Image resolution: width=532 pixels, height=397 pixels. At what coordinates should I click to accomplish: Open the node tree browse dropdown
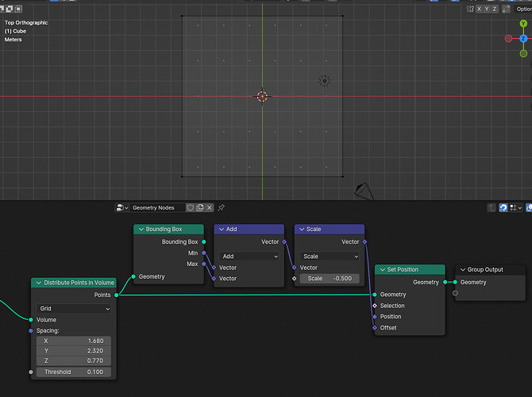point(121,208)
